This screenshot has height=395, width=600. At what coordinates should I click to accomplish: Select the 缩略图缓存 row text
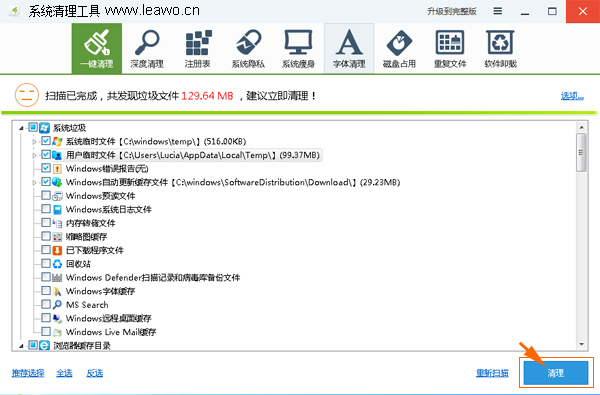tap(86, 237)
